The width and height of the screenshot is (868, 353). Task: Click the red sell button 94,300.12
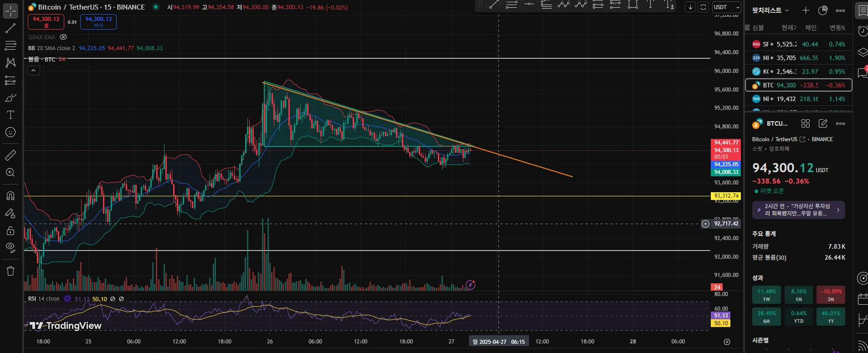(x=46, y=22)
